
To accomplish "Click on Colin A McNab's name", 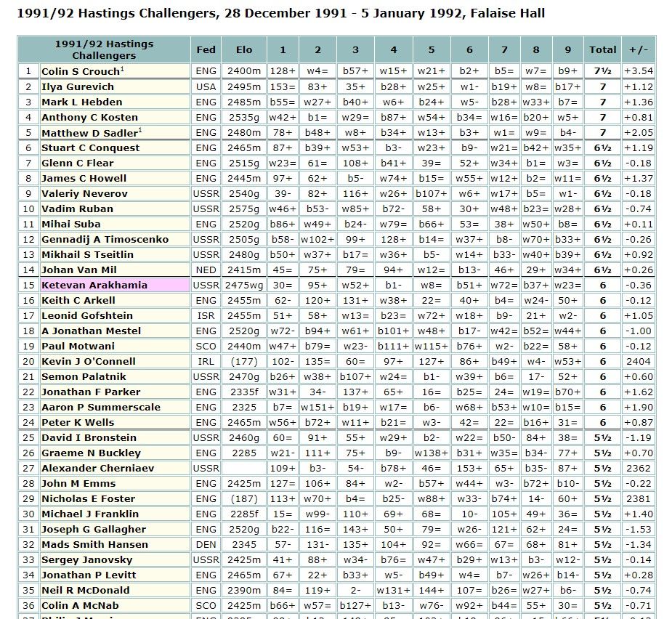I will (80, 605).
